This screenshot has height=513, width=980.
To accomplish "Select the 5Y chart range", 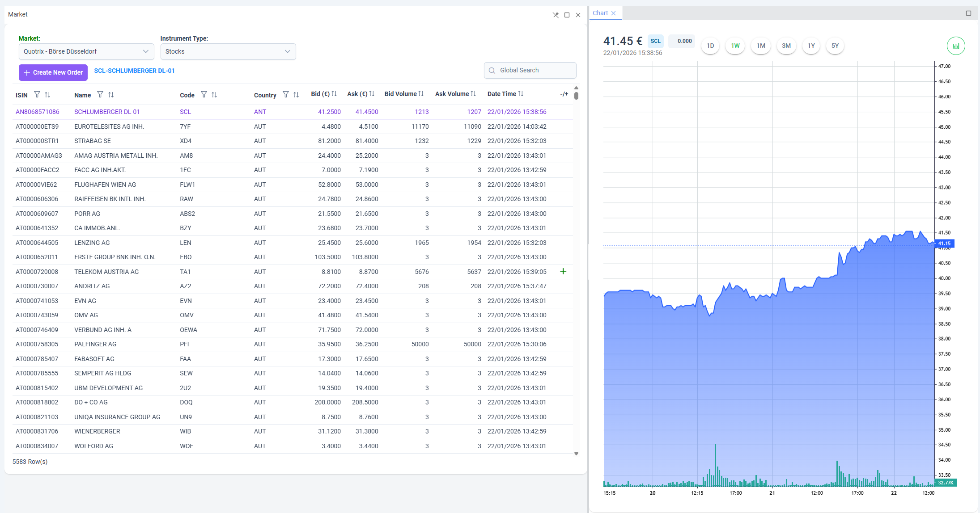I will click(835, 46).
